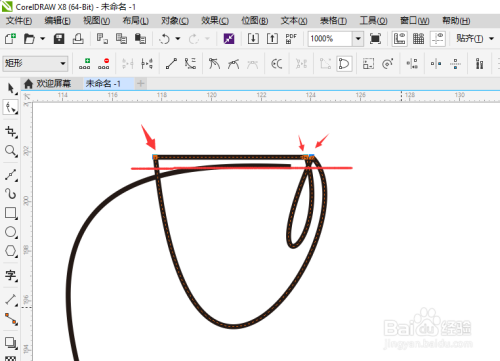Select the Ellipse tool

tap(11, 232)
